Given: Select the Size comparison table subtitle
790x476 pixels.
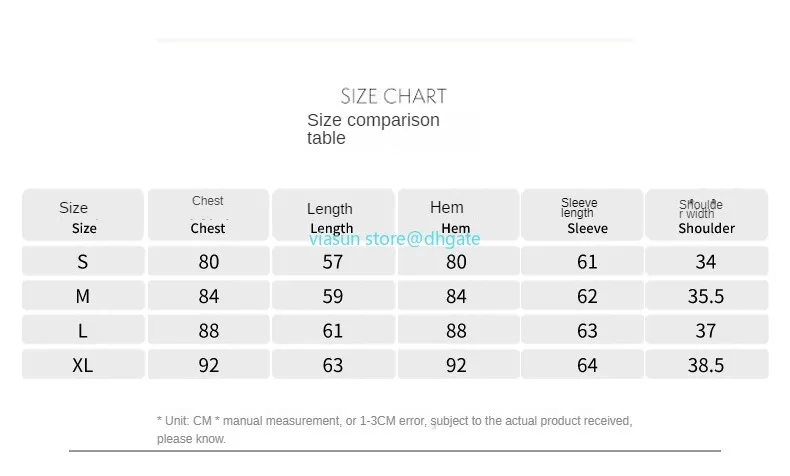Looking at the screenshot, I should (373, 128).
